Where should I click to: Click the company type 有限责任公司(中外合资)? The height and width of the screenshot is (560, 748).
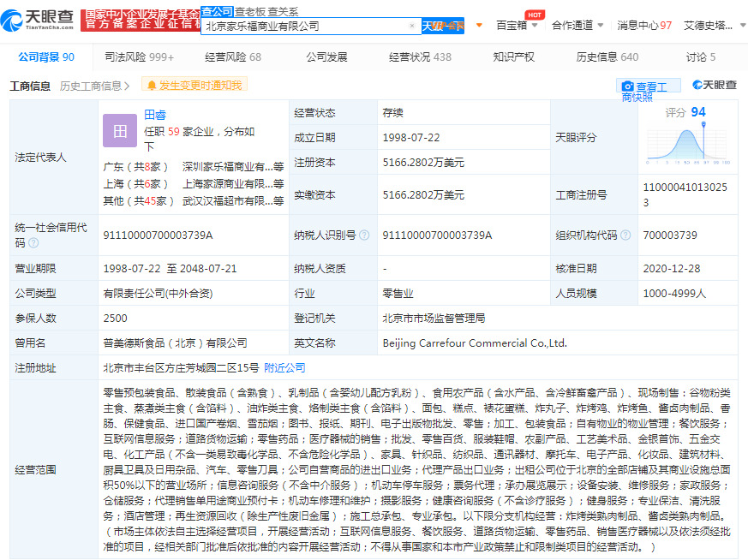[x=158, y=293]
